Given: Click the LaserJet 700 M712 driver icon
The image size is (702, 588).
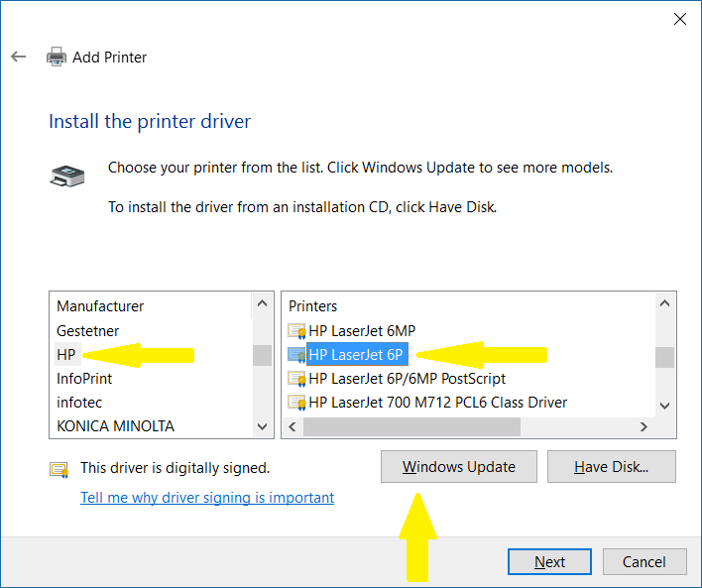Looking at the screenshot, I should tap(296, 403).
